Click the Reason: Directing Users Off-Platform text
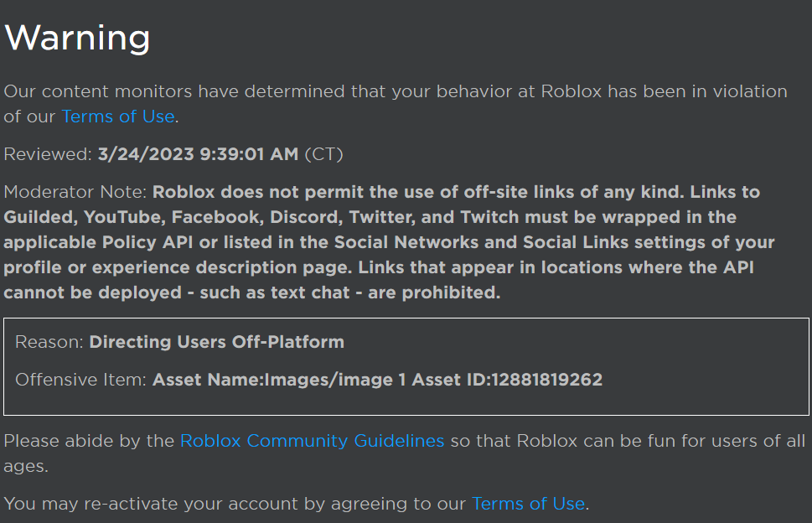The width and height of the screenshot is (812, 523). (179, 342)
